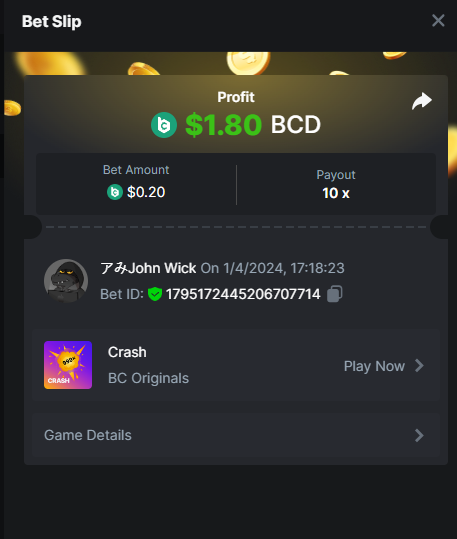Click the 10 x payout value
457x539 pixels.
(336, 193)
